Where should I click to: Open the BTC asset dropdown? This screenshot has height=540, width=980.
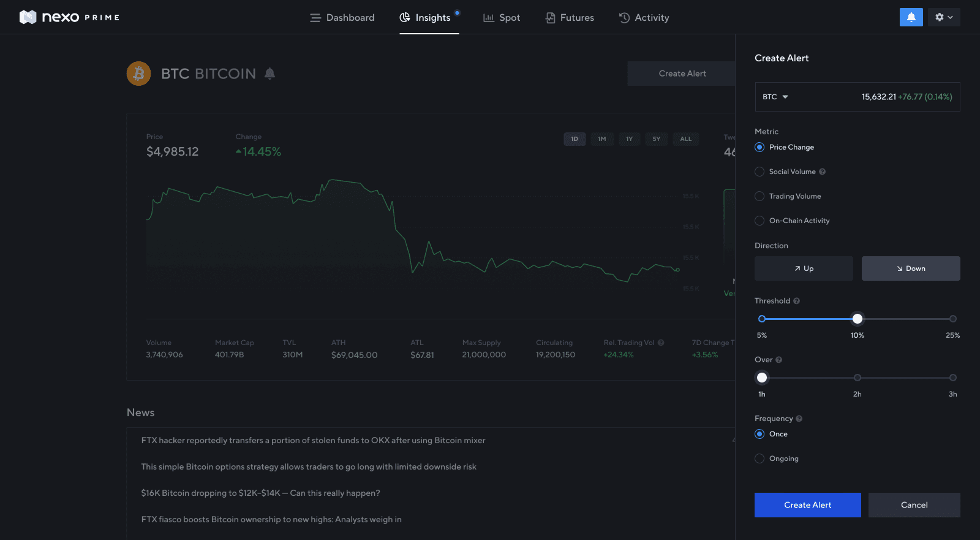point(775,97)
